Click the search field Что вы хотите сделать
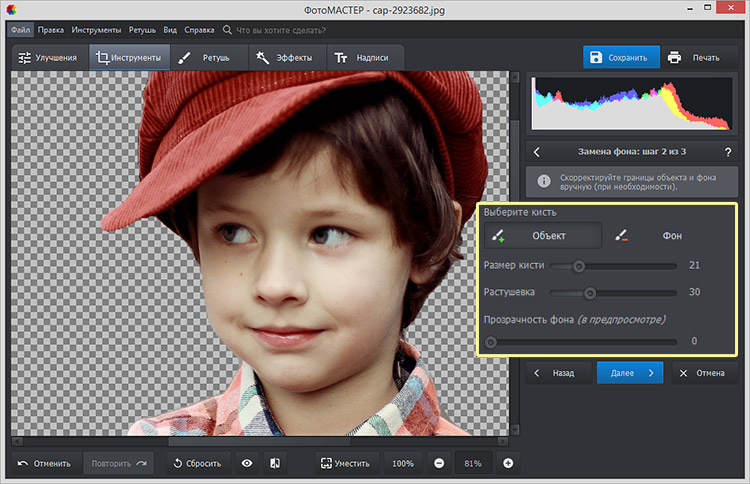The width and height of the screenshot is (750, 484). pyautogui.click(x=290, y=30)
